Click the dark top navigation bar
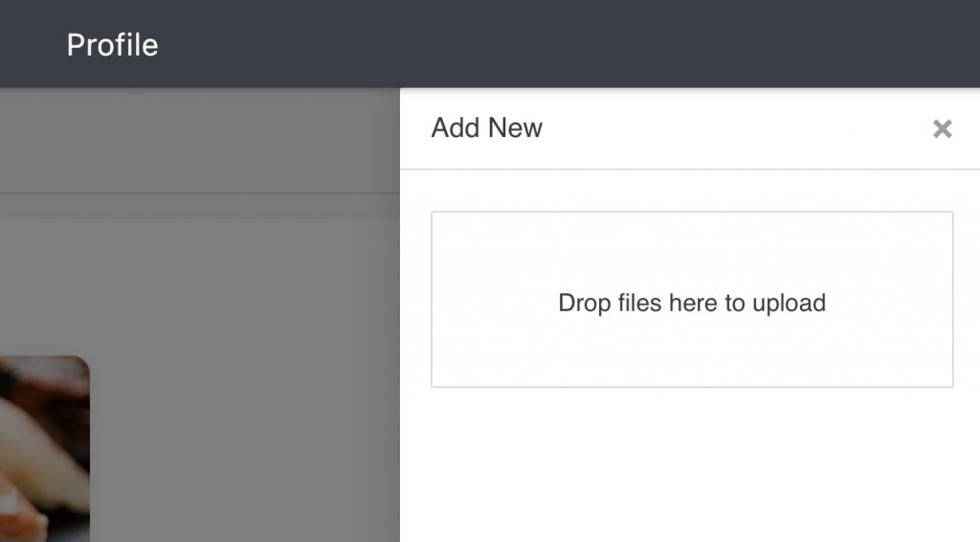The height and width of the screenshot is (542, 980). [574, 43]
